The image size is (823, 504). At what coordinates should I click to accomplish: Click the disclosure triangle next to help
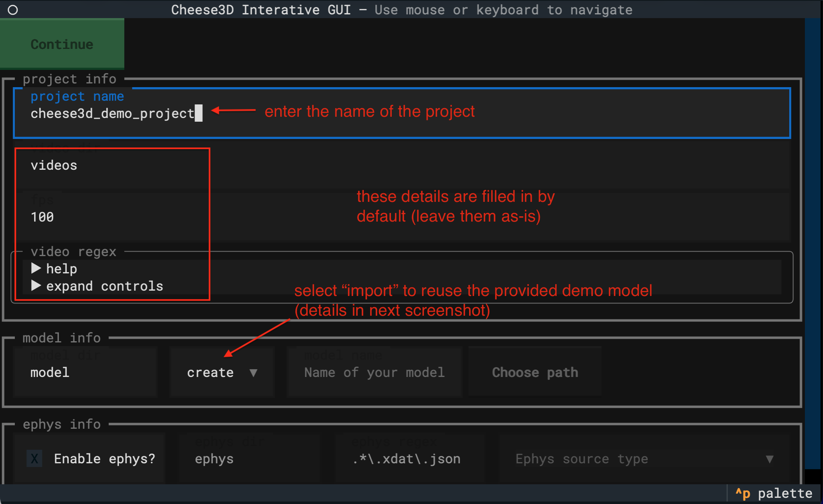(36, 268)
